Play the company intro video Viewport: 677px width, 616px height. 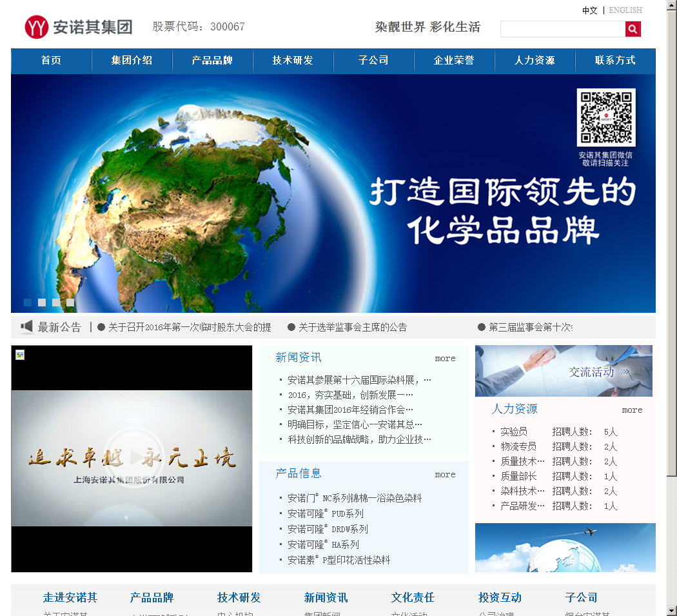[134, 457]
